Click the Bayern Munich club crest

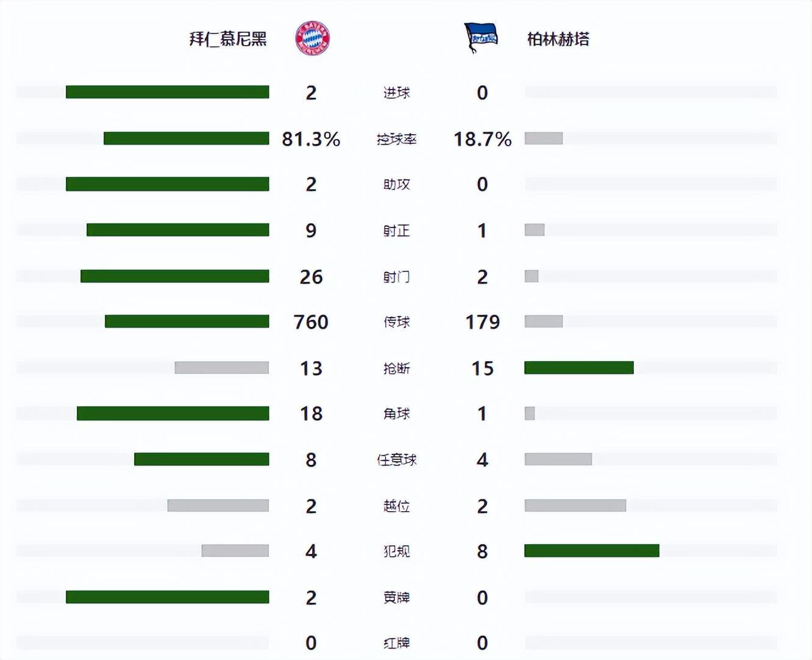tap(312, 38)
